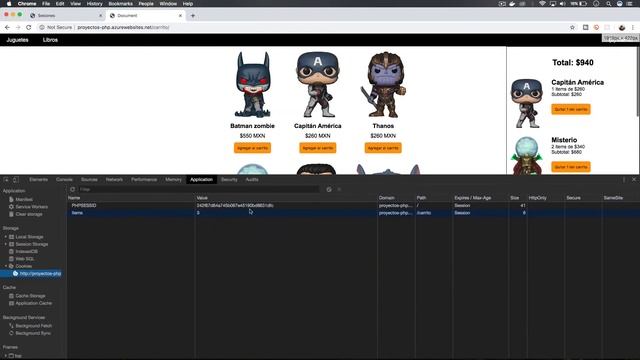Close the Document browser tab
640x360 pixels.
[180, 16]
